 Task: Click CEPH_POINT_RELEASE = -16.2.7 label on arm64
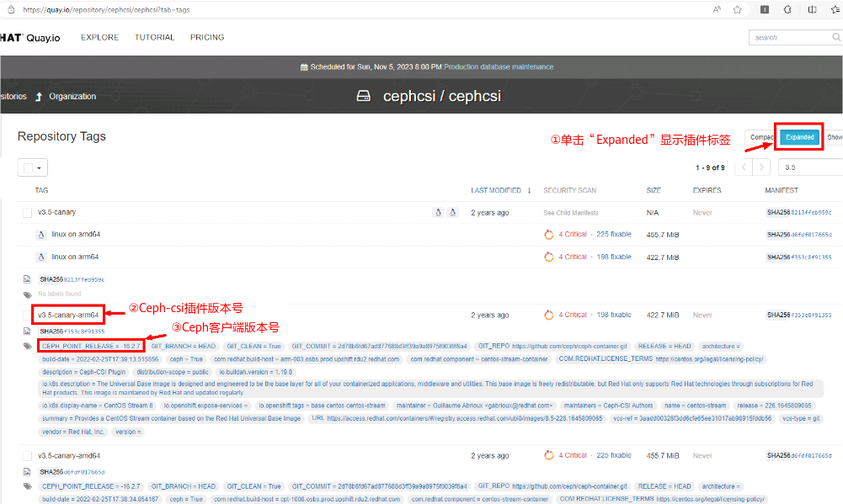tap(91, 347)
